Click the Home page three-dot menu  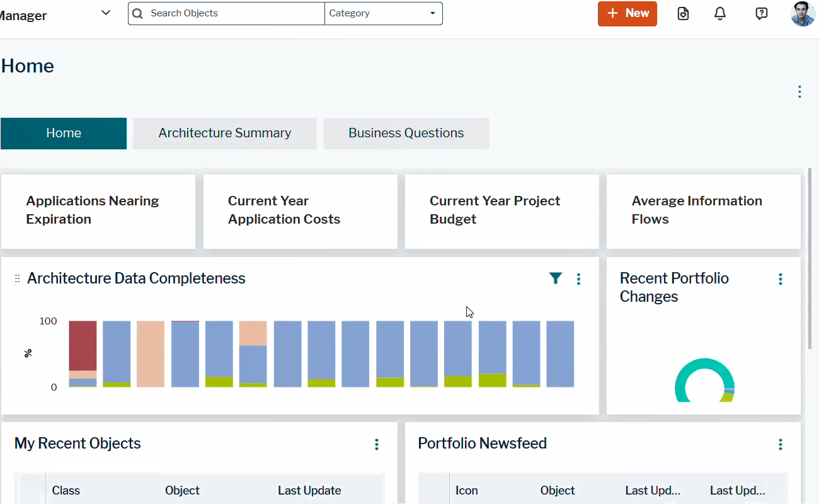799,92
